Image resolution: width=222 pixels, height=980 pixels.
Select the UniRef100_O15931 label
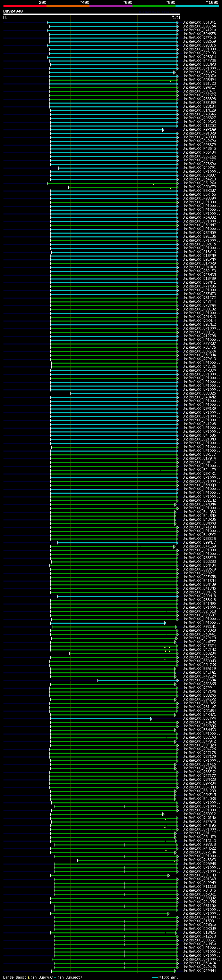pyautogui.click(x=199, y=921)
